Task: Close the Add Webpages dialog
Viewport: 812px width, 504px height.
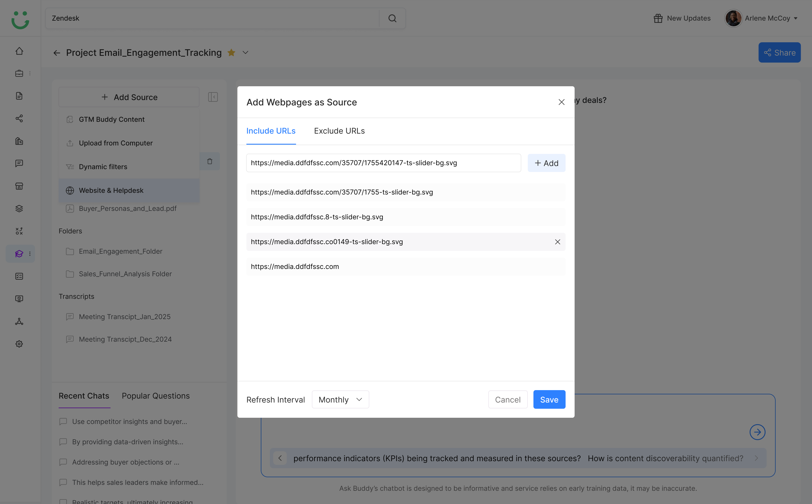Action: pyautogui.click(x=561, y=102)
